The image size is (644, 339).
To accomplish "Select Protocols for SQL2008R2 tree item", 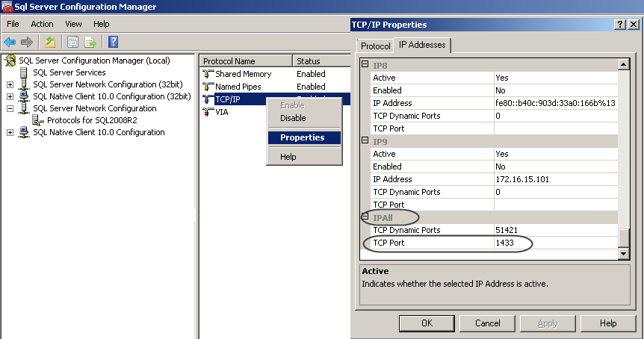I will 92,120.
